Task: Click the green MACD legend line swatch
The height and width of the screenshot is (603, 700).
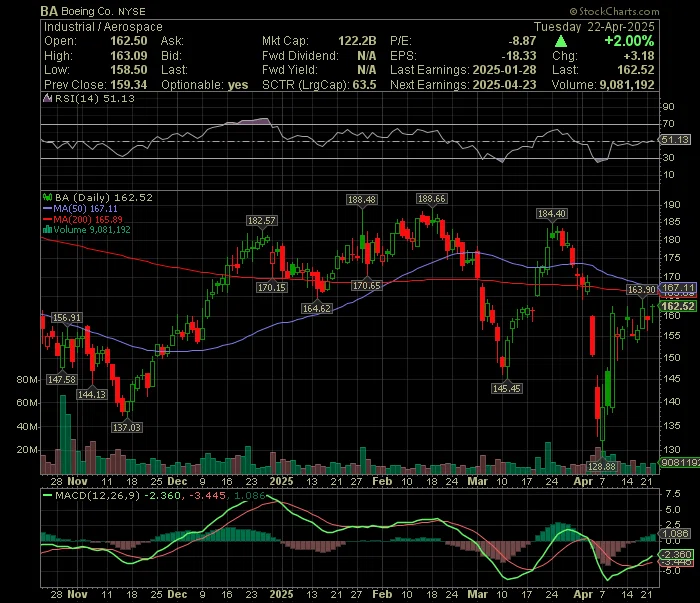Action: click(x=47, y=496)
